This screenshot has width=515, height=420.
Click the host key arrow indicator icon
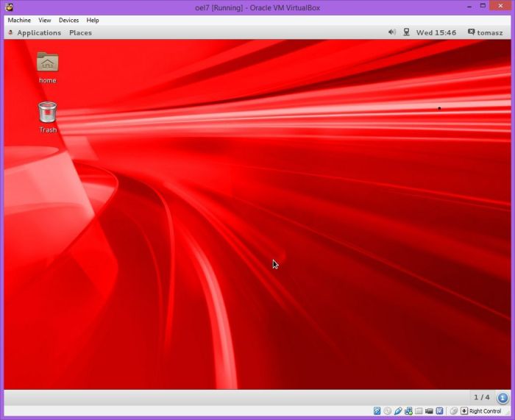464,411
